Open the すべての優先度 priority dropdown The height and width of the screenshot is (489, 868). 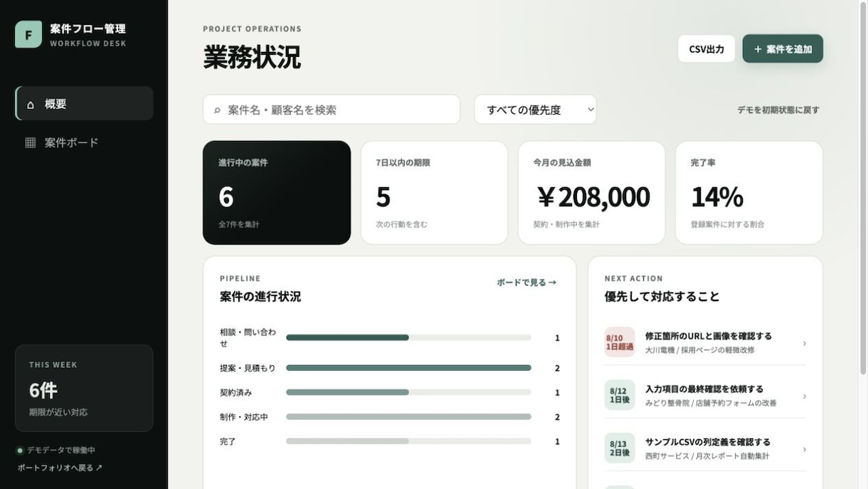[535, 110]
